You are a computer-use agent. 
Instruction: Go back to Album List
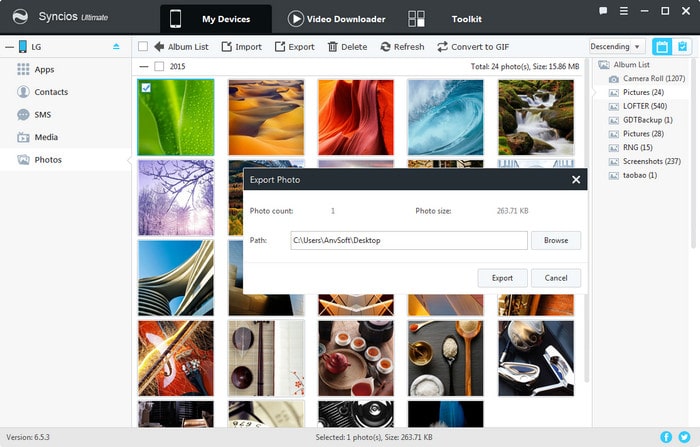tap(181, 46)
